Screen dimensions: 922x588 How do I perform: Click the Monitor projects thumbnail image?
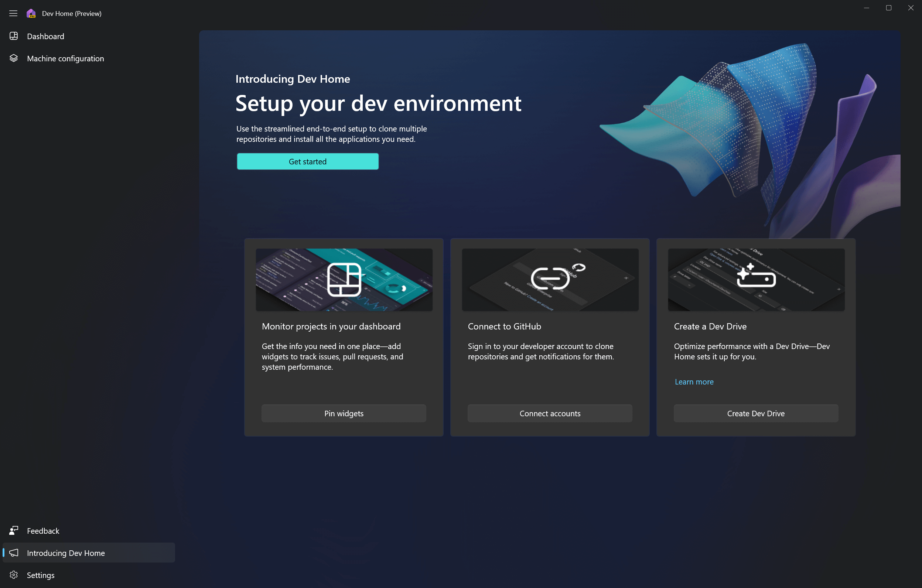[x=344, y=279]
